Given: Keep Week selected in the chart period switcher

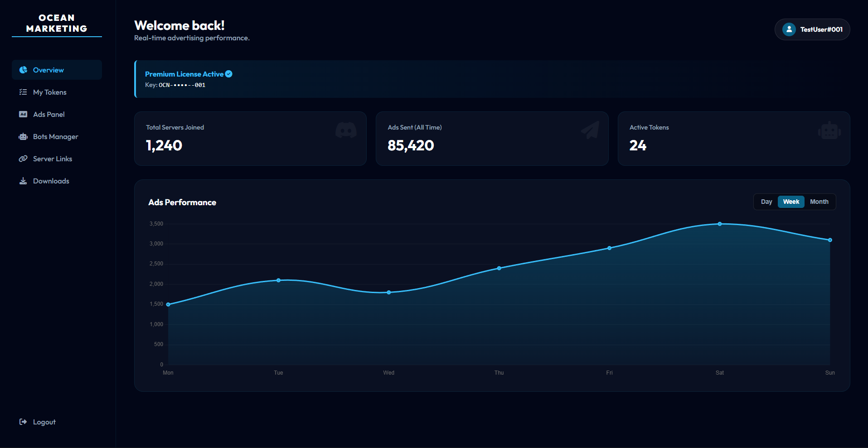Looking at the screenshot, I should click(791, 202).
